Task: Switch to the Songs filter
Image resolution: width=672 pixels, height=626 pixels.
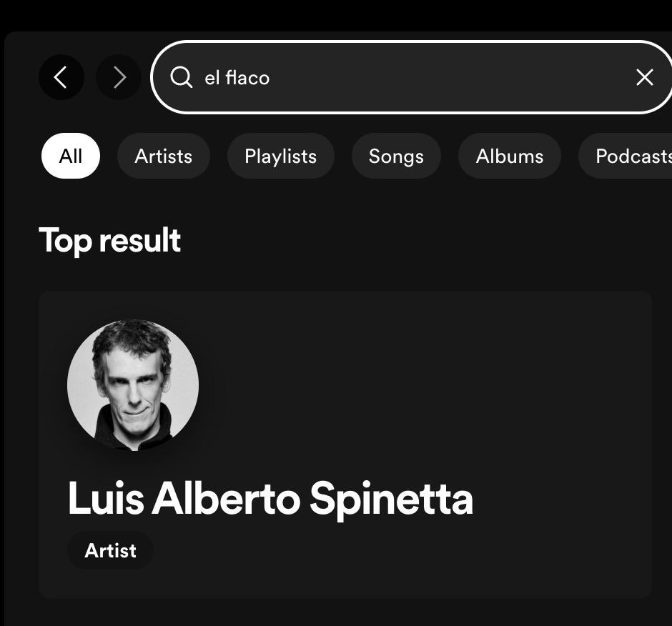Action: coord(396,156)
